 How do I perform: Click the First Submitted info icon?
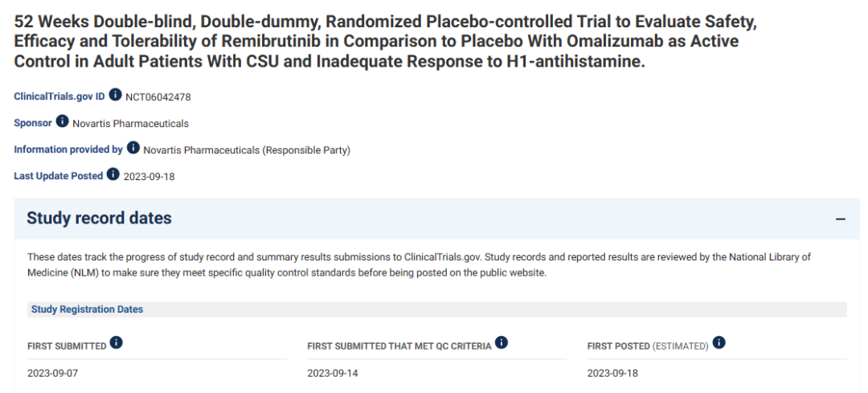(117, 343)
